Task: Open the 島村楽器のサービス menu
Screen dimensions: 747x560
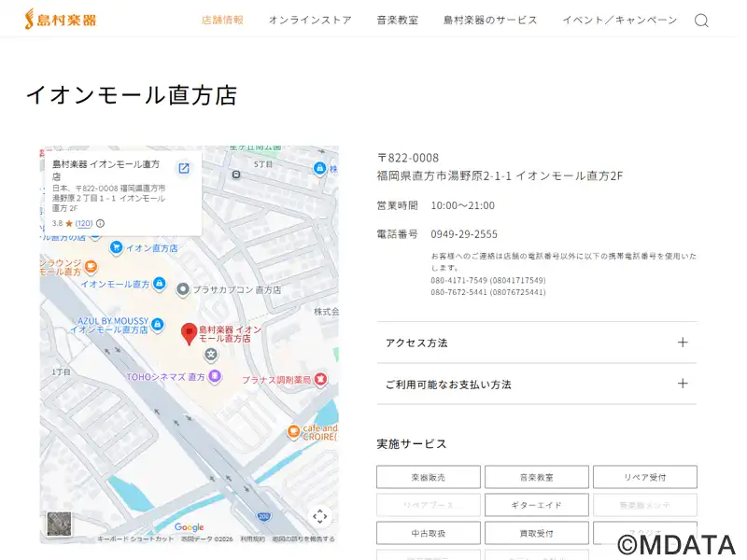Action: coord(490,20)
